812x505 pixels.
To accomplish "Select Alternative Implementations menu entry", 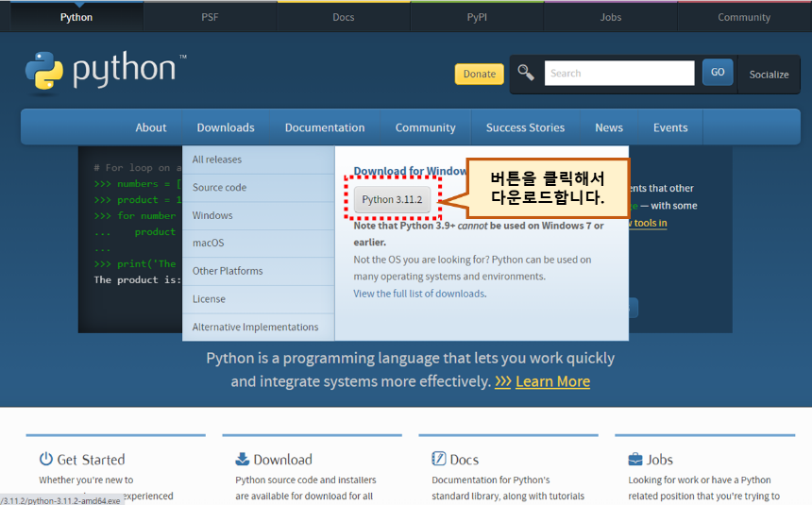I will (259, 327).
